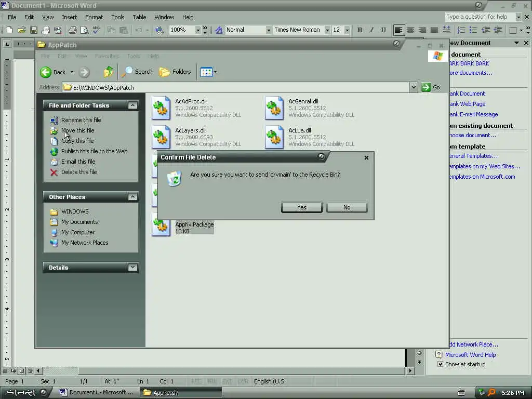
Task: Click the Forward arrow in AppPatch window
Action: pyautogui.click(x=84, y=72)
